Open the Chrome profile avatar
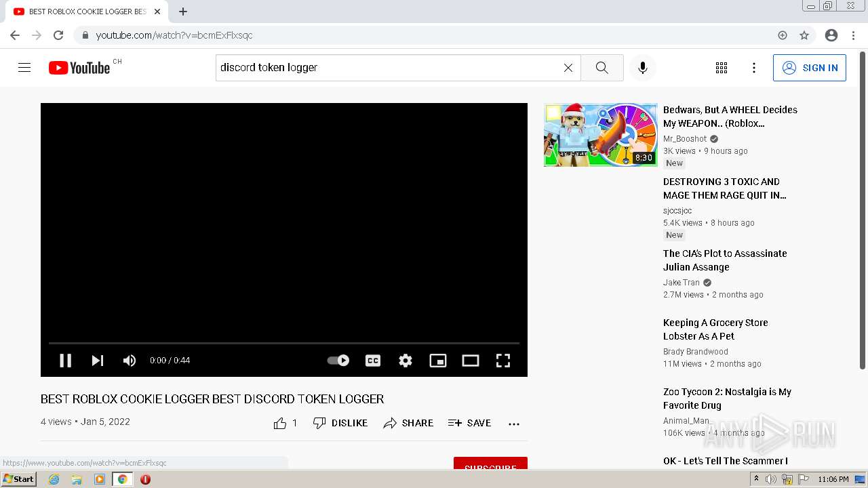Viewport: 868px width, 488px height. [831, 35]
